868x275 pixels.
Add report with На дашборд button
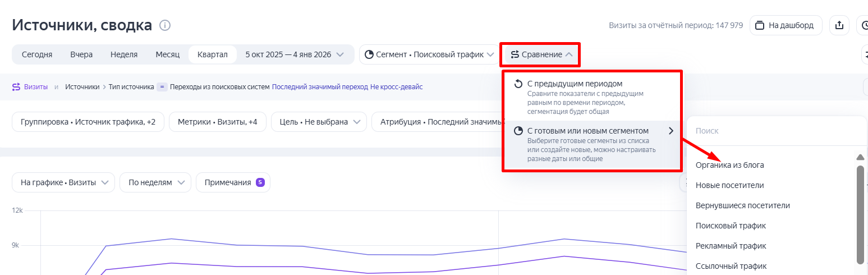[x=786, y=25]
